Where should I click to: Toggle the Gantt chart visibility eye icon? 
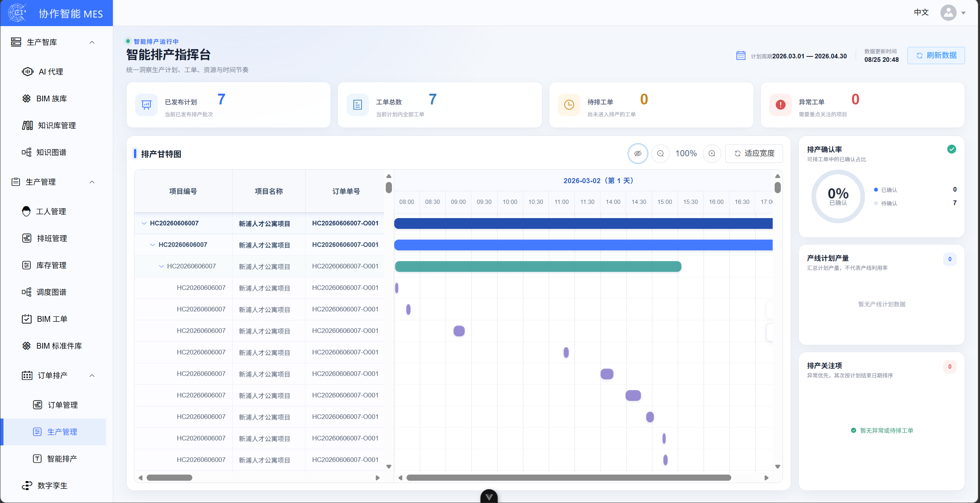point(638,154)
